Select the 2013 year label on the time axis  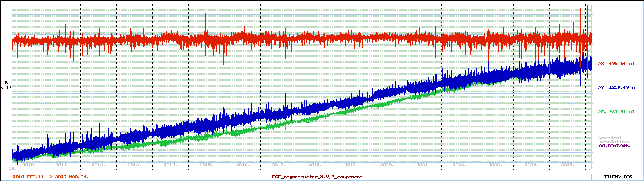click(134, 165)
